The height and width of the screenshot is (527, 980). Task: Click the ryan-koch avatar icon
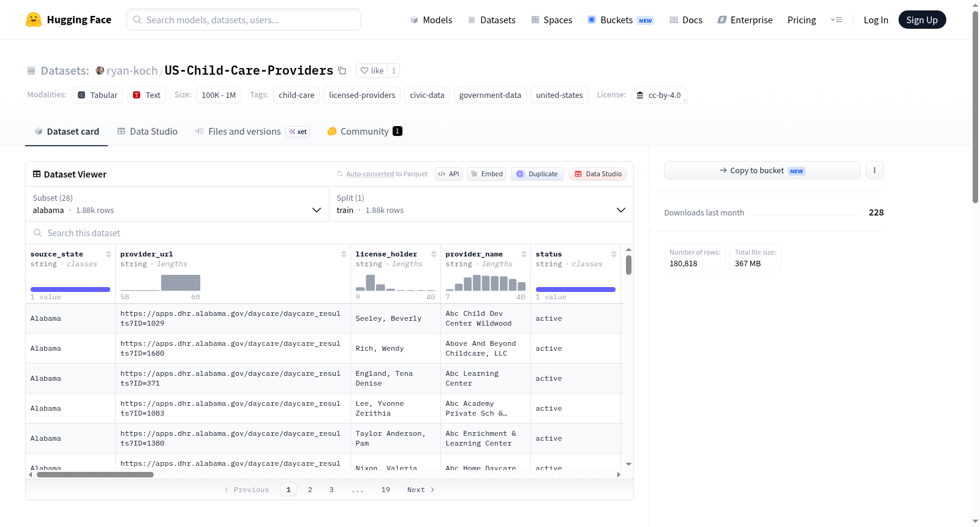tap(100, 70)
